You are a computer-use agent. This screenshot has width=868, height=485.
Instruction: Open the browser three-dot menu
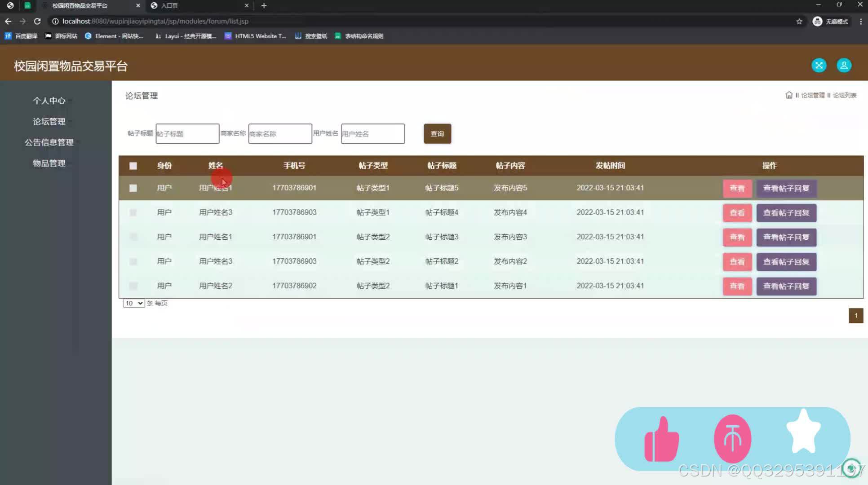(860, 21)
